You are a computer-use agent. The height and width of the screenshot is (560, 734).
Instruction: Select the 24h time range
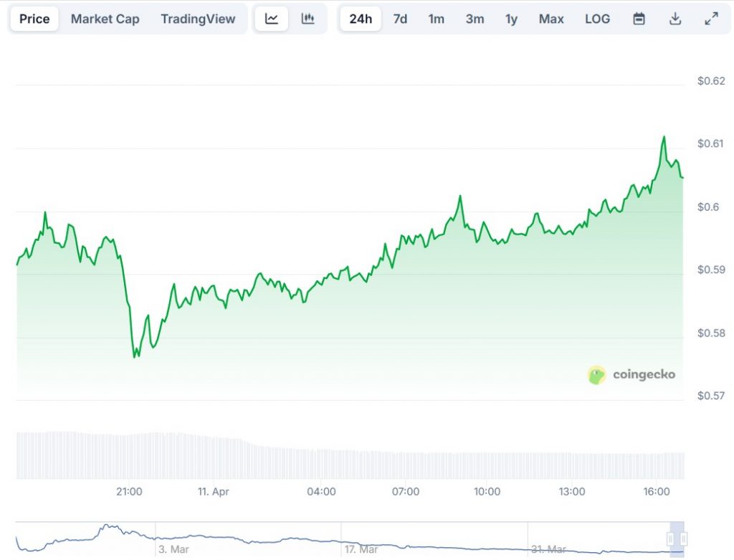coord(361,19)
